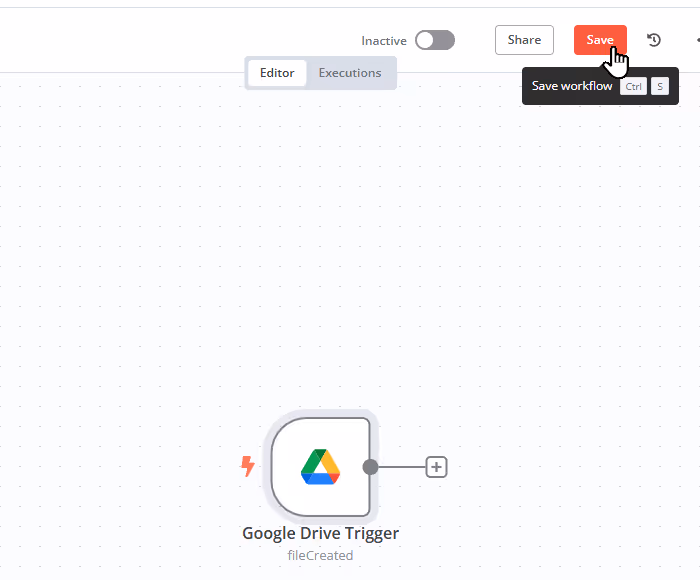Click the Google Drive logo icon
Image resolution: width=700 pixels, height=580 pixels.
click(x=321, y=467)
